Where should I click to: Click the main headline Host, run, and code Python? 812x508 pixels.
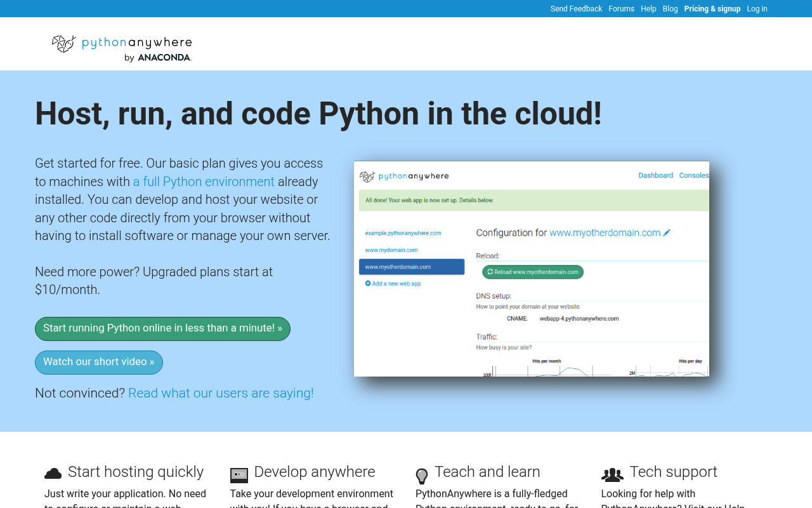point(318,114)
